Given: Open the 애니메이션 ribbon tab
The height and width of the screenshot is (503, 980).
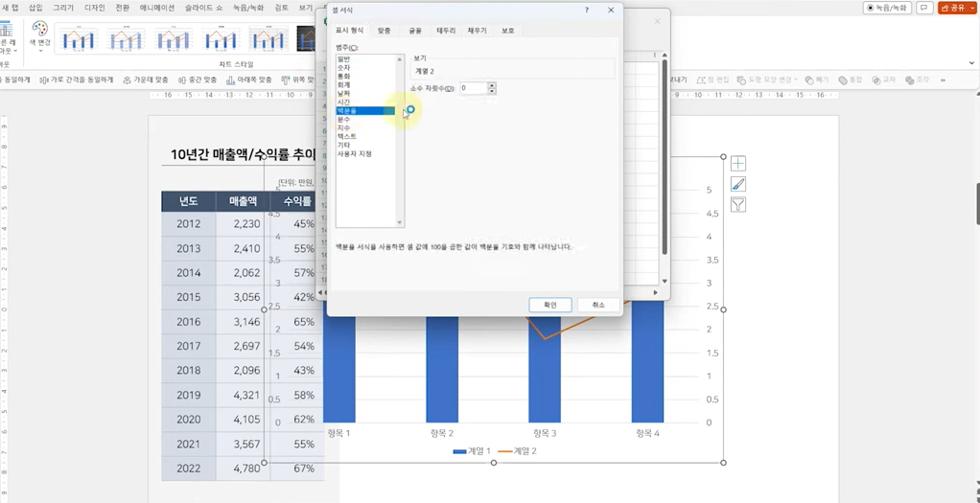Looking at the screenshot, I should click(x=157, y=8).
